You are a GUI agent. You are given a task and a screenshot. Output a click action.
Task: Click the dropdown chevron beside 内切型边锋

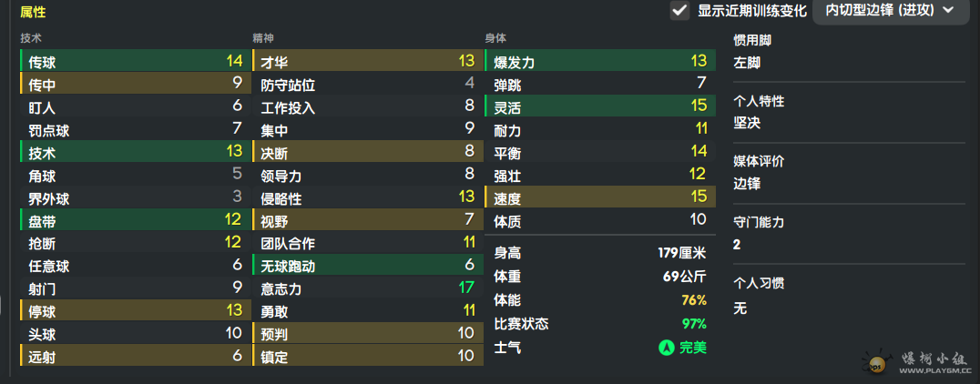[948, 10]
